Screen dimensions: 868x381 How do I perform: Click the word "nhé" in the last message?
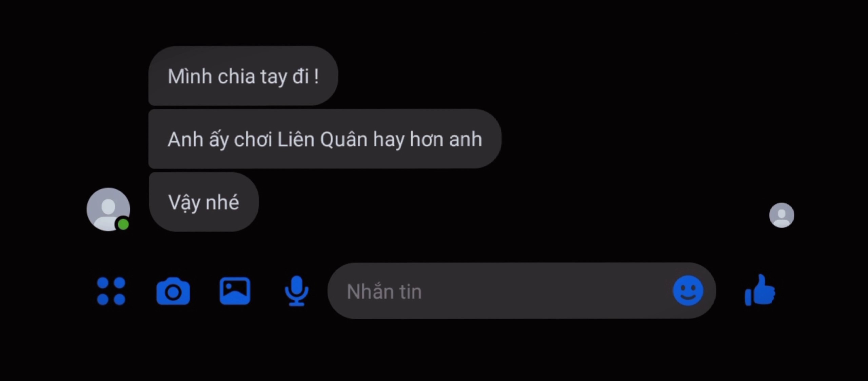point(222,202)
